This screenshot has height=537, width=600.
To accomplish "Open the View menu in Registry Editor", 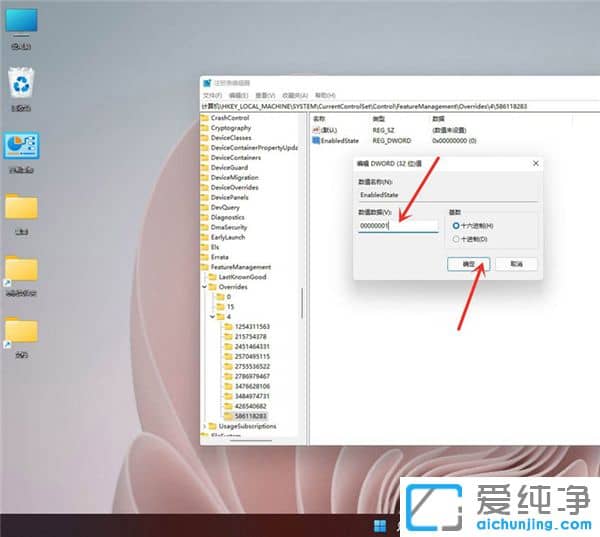I will tap(265, 95).
